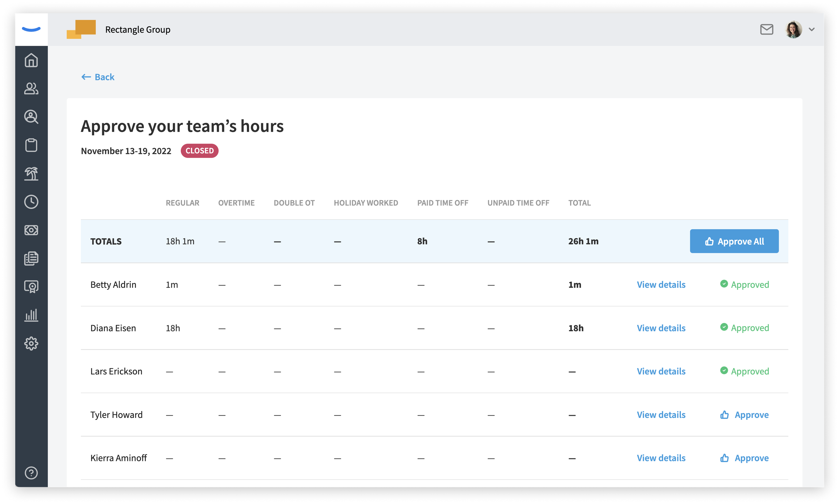Open the People icon in sidebar
This screenshot has height=504, width=839.
31,89
